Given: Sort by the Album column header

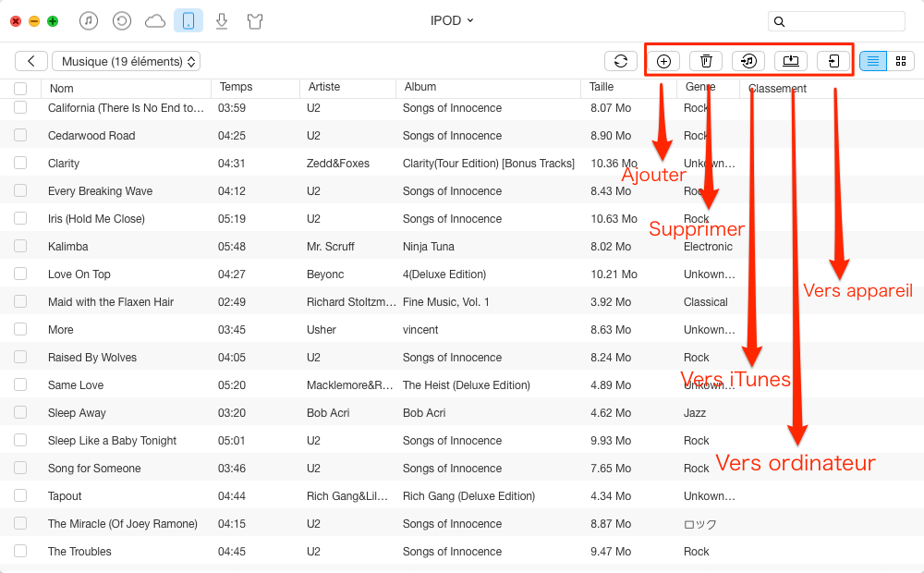Looking at the screenshot, I should (x=420, y=87).
